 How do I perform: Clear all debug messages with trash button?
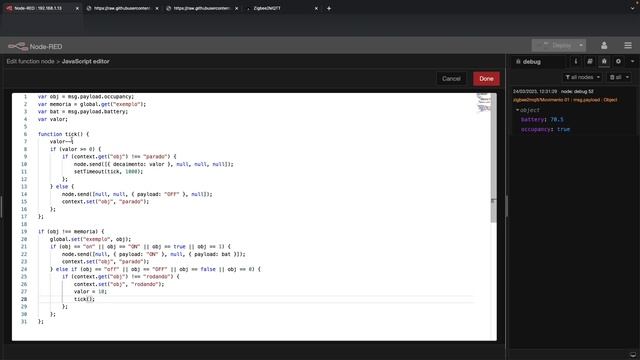click(x=615, y=77)
